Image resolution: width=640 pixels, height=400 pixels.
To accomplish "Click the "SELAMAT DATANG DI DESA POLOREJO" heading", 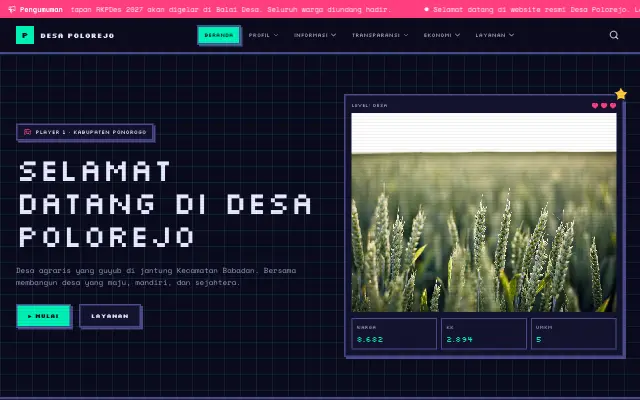I will point(165,204).
